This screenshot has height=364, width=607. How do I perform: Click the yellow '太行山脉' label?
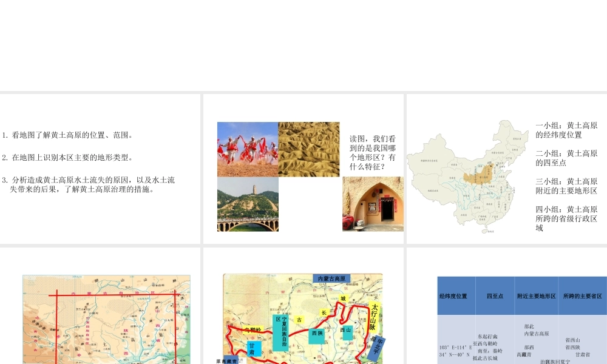(x=373, y=317)
